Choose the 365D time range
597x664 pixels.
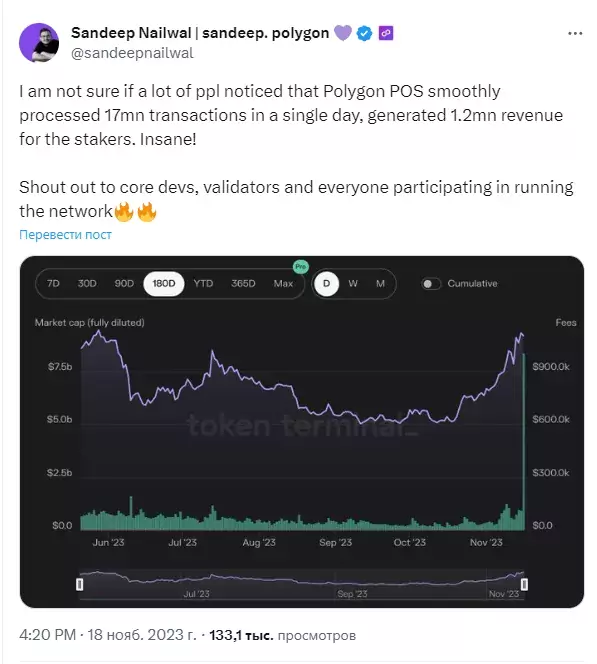click(243, 283)
